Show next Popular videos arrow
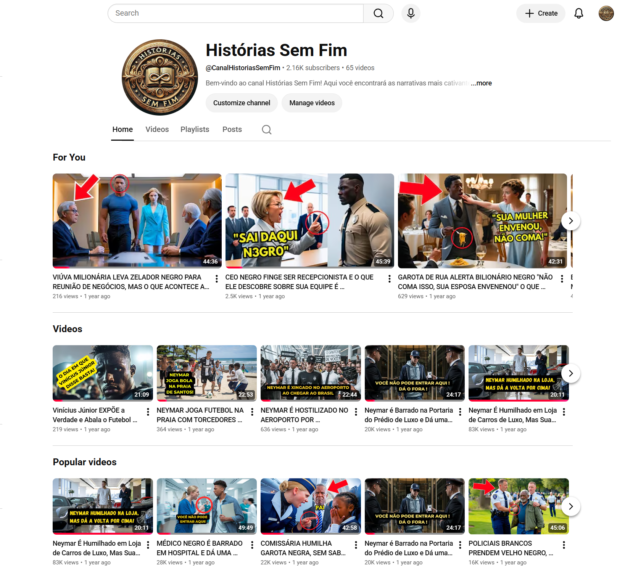 pos(570,506)
